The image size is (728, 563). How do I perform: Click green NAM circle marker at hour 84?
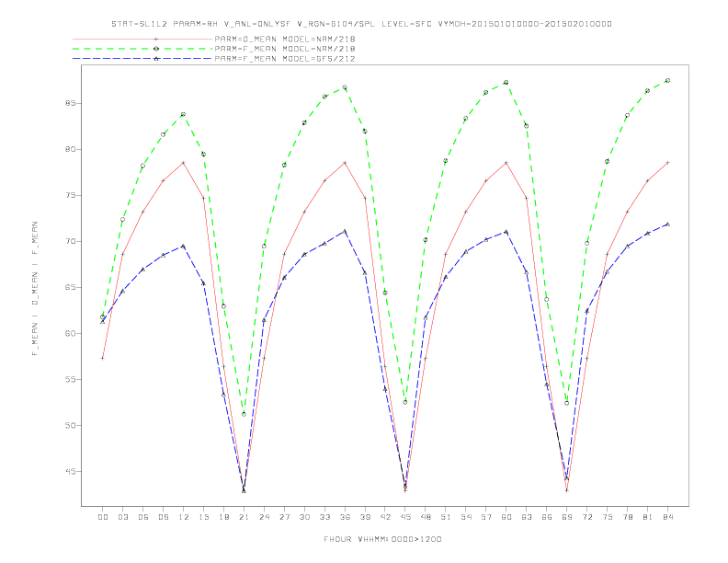(667, 81)
